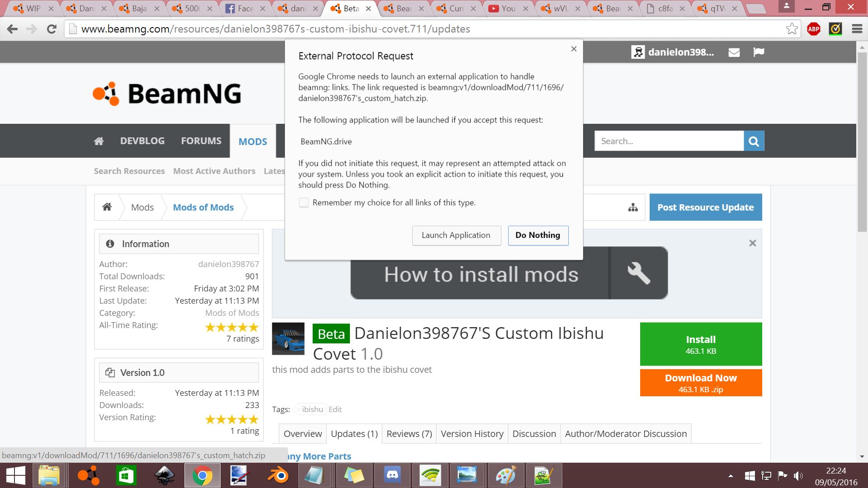Image resolution: width=868 pixels, height=488 pixels.
Task: Open the sitemap hierarchy icon
Action: 633,207
